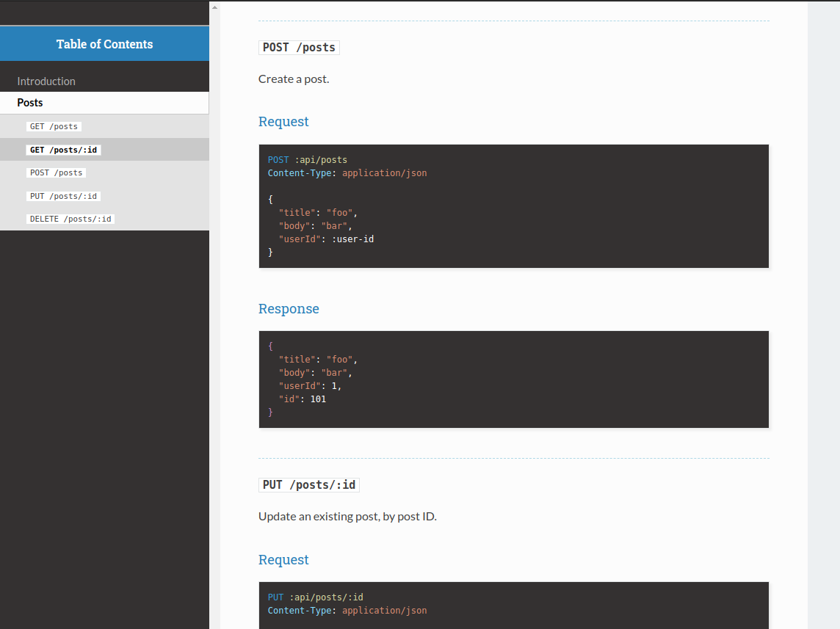Select the highlighted GET /posts/:id sidebar entry

[63, 150]
